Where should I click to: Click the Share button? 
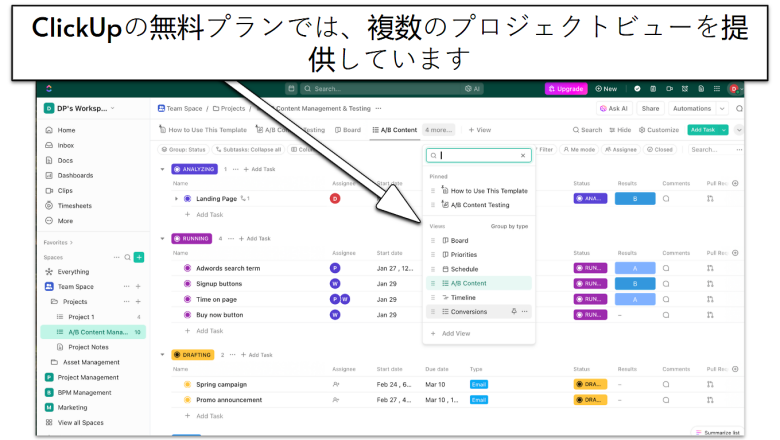650,108
